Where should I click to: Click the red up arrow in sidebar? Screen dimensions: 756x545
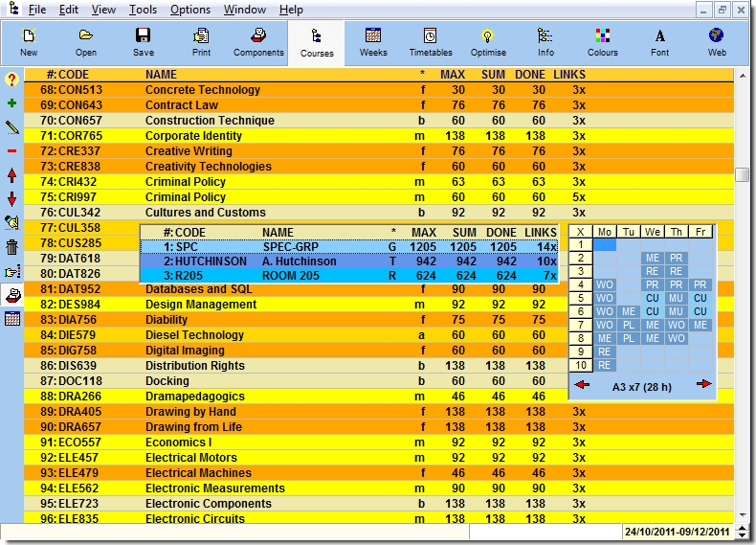coord(11,174)
